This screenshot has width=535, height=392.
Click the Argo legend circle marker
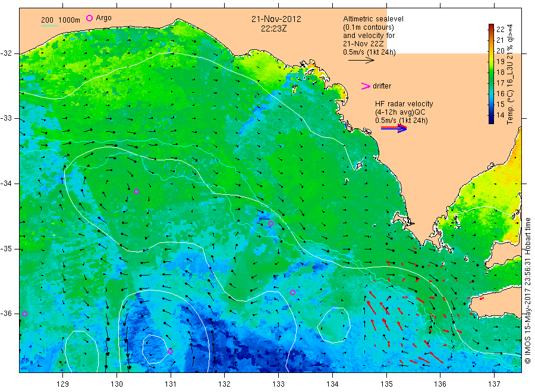[x=89, y=18]
